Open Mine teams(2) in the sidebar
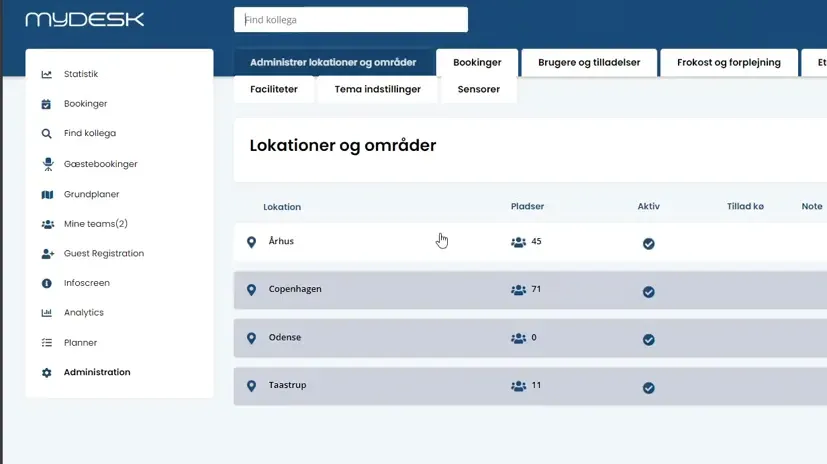The image size is (827, 464). pyautogui.click(x=95, y=224)
